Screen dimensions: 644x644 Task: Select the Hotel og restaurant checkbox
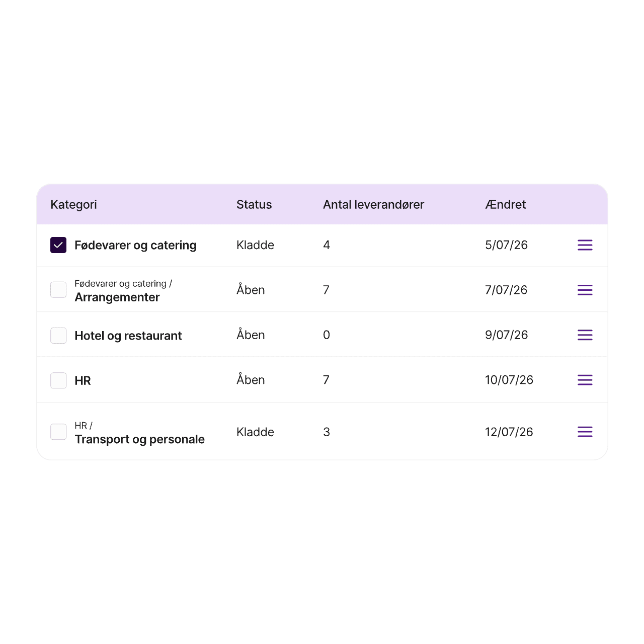[x=58, y=336]
